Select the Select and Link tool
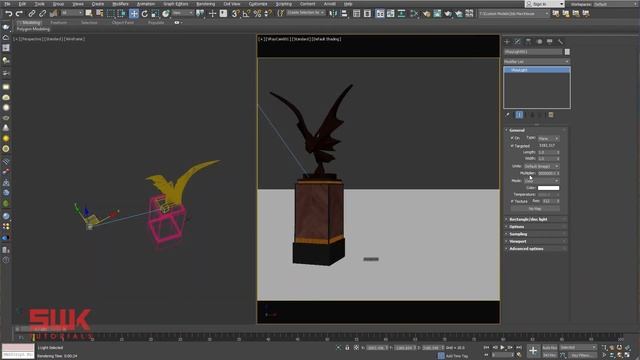This screenshot has width=640, height=360. (32, 14)
